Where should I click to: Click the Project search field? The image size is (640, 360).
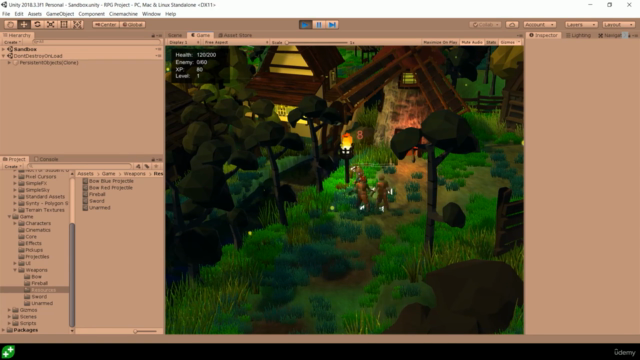(x=80, y=167)
